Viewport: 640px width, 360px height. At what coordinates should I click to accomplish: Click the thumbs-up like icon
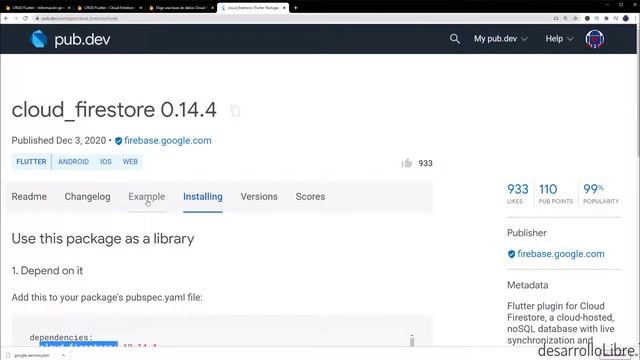407,163
